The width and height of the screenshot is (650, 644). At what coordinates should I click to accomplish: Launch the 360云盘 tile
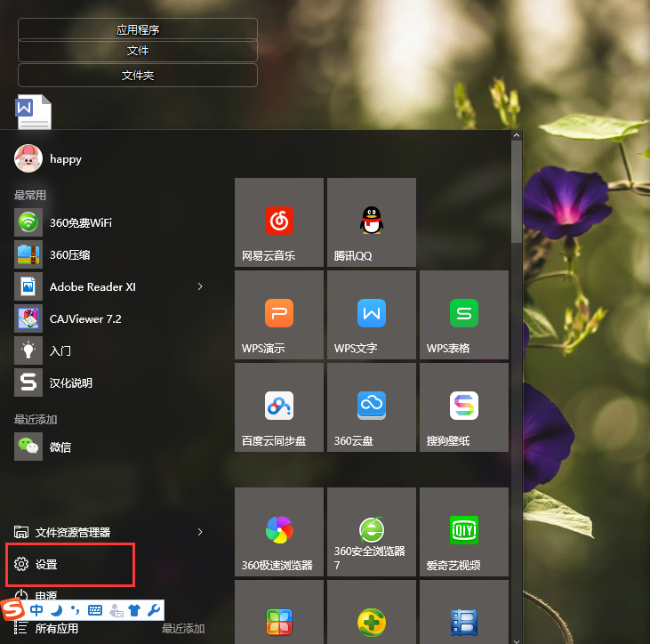point(372,407)
